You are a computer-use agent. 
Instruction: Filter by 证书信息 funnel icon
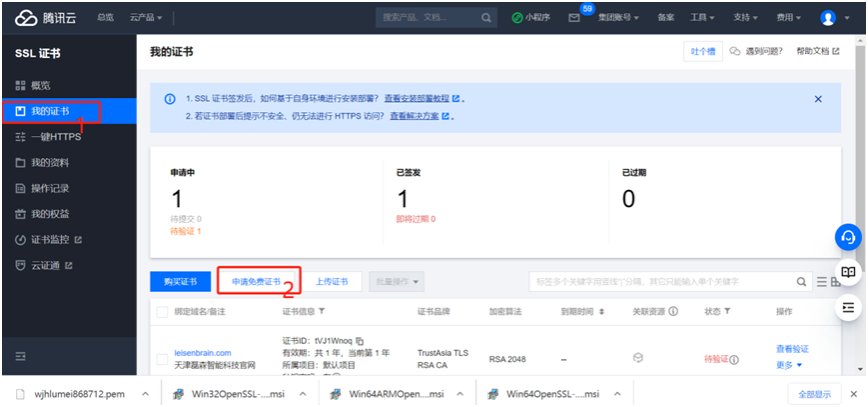[322, 312]
